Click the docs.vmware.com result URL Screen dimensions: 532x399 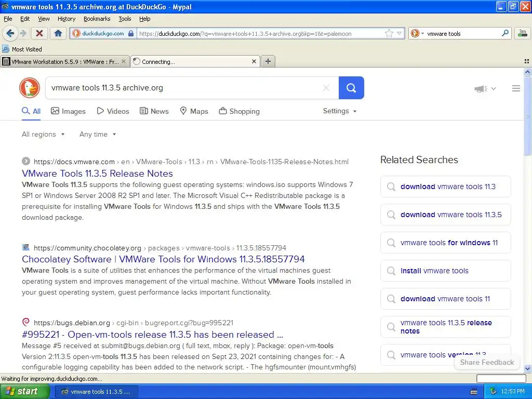(191, 162)
